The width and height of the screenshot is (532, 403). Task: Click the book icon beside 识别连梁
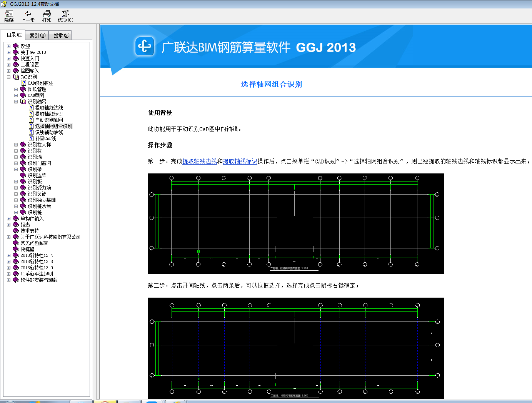(x=23, y=175)
